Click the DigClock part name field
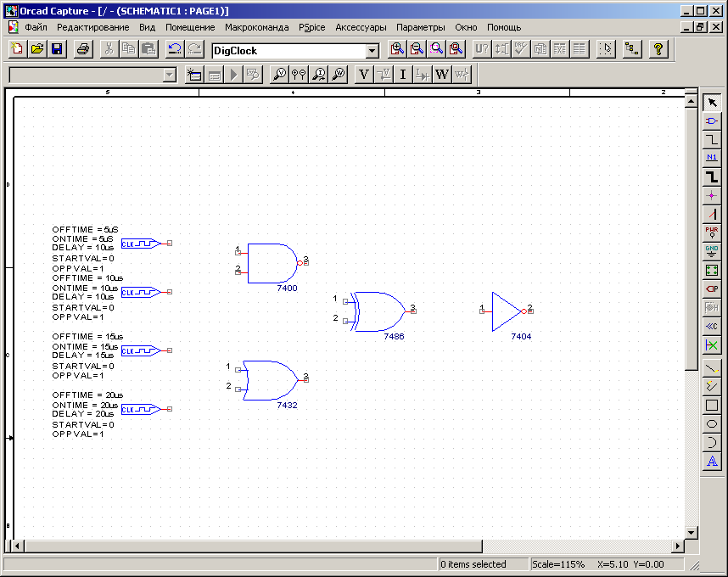The image size is (728, 577). coord(288,51)
